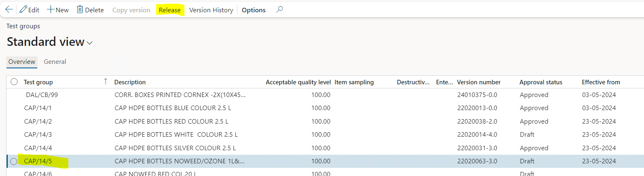The image size is (644, 176).
Task: Select the CAP/14/5 row radio button
Action: pos(14,161)
